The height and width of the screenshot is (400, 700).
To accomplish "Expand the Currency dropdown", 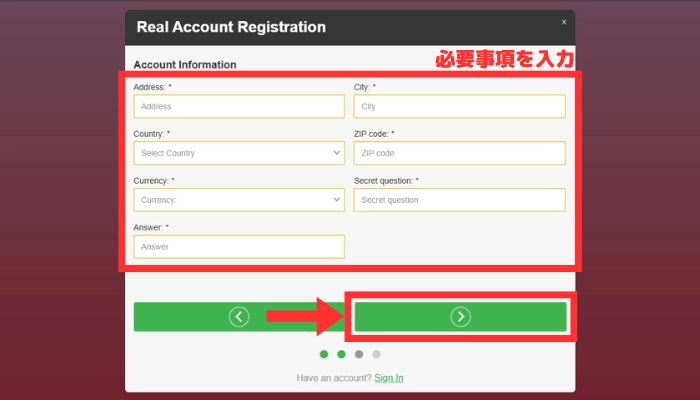I will (x=239, y=200).
